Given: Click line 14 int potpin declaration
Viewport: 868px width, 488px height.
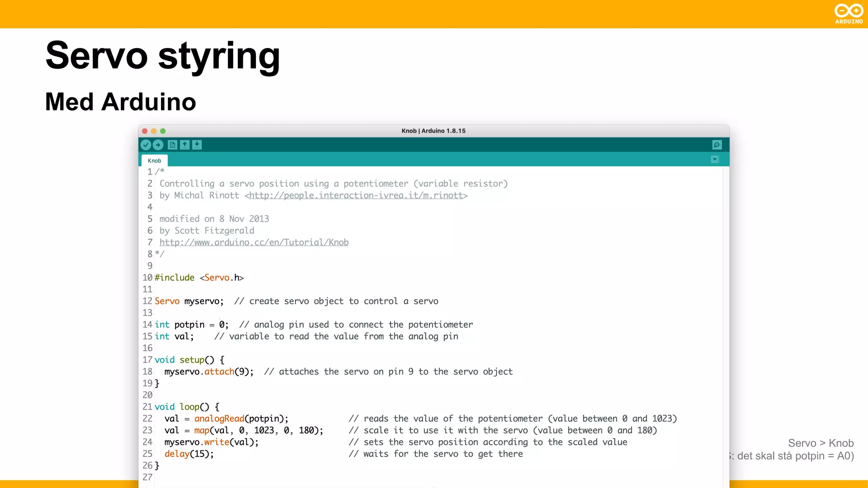Looking at the screenshot, I should click(192, 324).
